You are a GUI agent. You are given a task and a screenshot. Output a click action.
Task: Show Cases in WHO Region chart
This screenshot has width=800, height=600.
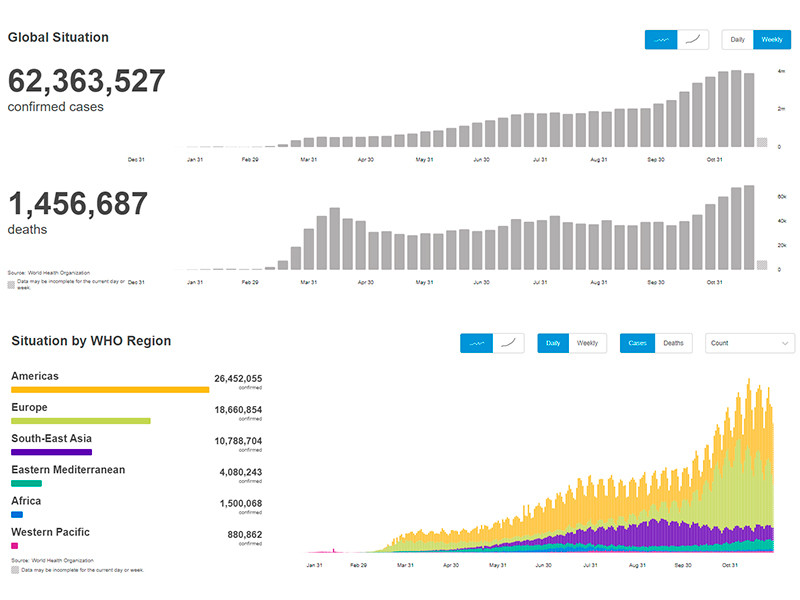pyautogui.click(x=637, y=343)
